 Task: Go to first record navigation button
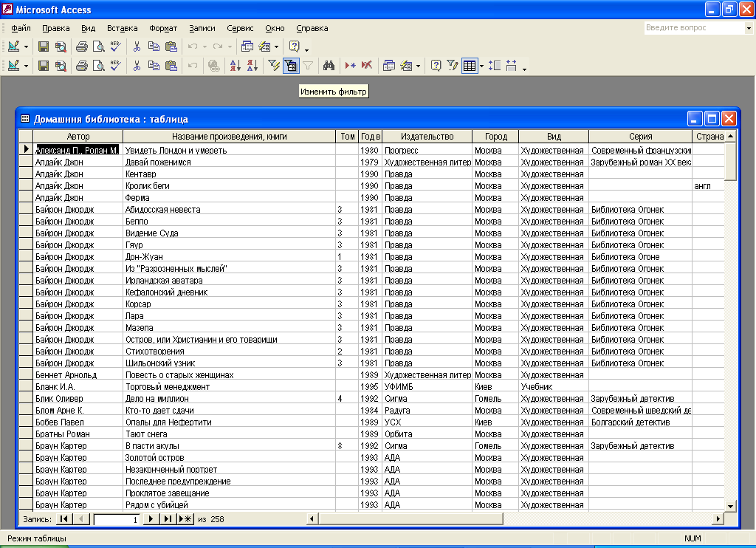point(63,519)
